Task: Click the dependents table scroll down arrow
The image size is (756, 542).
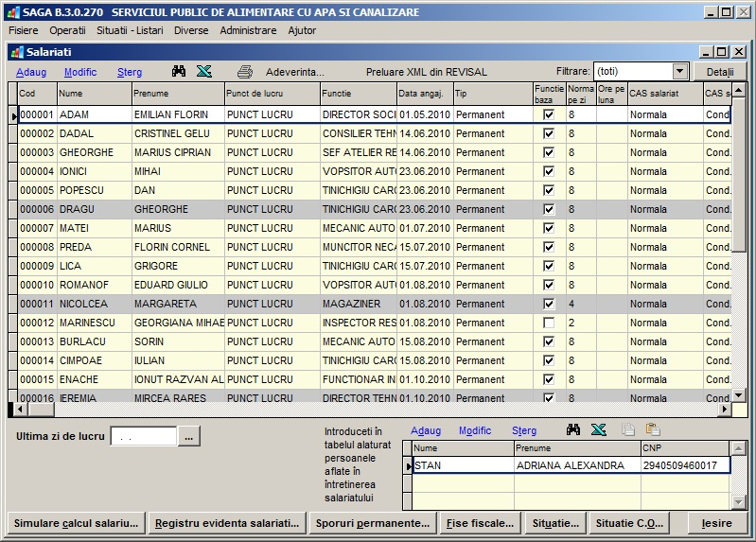Action: [x=739, y=502]
